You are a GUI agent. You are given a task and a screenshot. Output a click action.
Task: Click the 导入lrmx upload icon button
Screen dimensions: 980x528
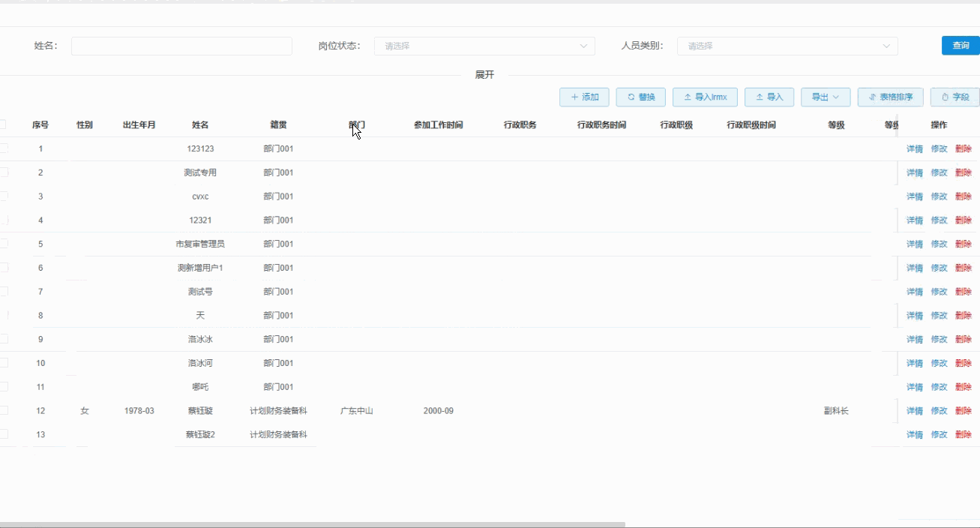[705, 97]
